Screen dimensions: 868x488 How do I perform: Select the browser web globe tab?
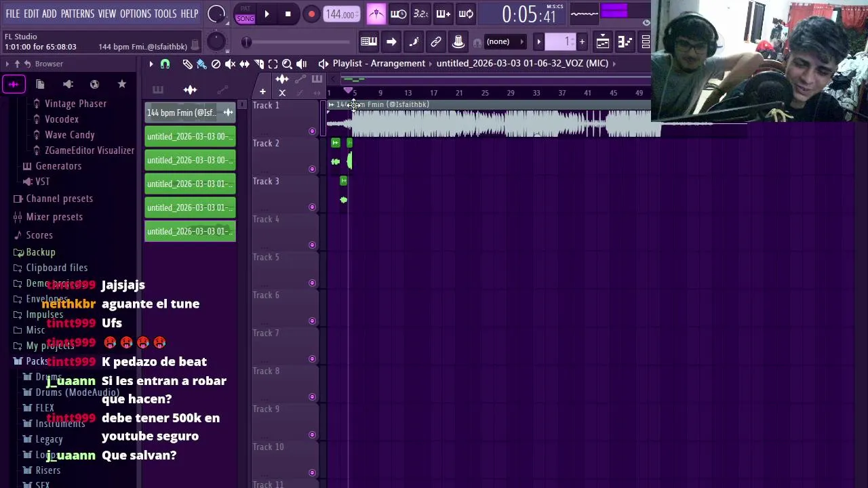(x=94, y=84)
